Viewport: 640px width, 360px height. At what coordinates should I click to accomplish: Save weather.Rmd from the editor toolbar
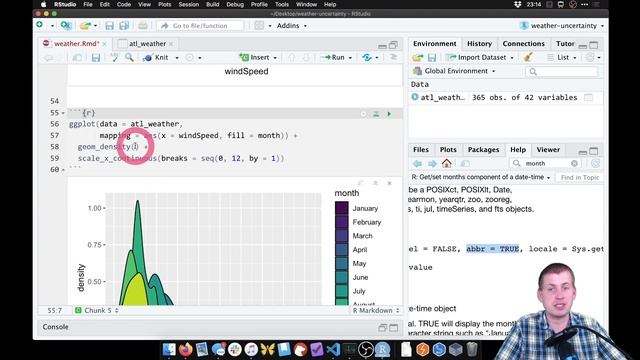[x=96, y=58]
